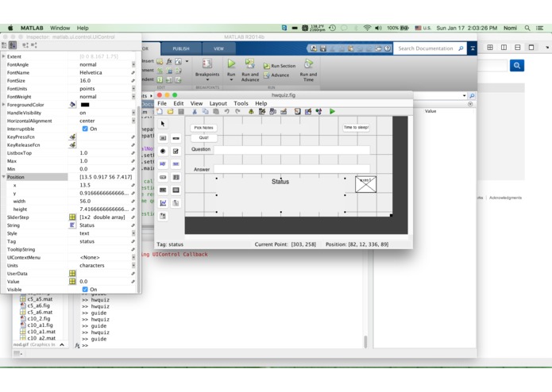Pick the Table component tool
The height and width of the screenshot is (392, 552).
pyautogui.click(x=176, y=190)
